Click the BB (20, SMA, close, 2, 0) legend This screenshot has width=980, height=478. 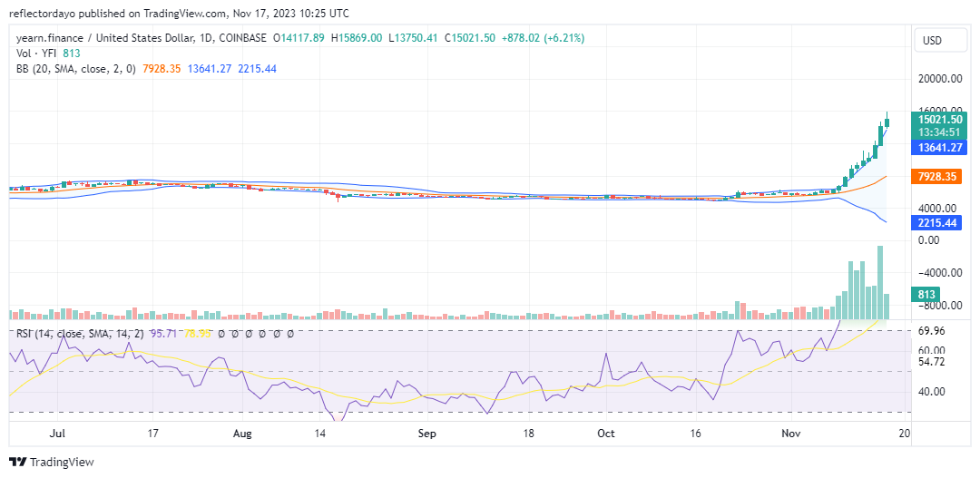coord(75,69)
